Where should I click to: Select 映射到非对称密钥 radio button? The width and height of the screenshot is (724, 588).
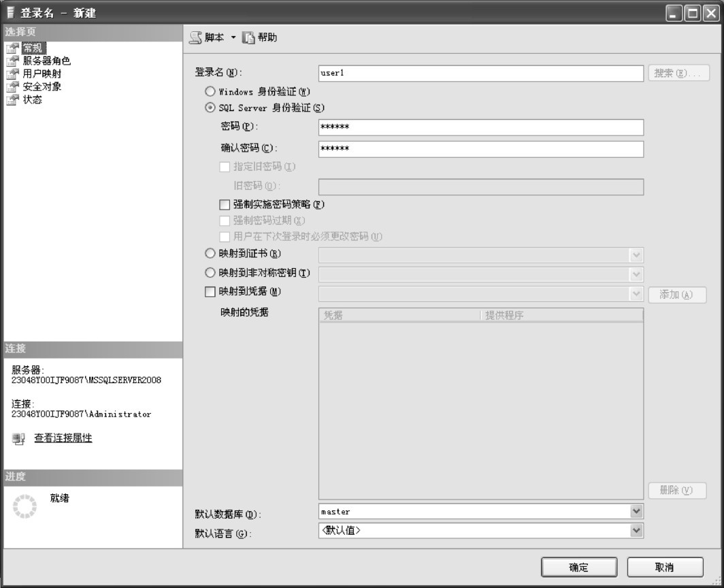(x=210, y=272)
